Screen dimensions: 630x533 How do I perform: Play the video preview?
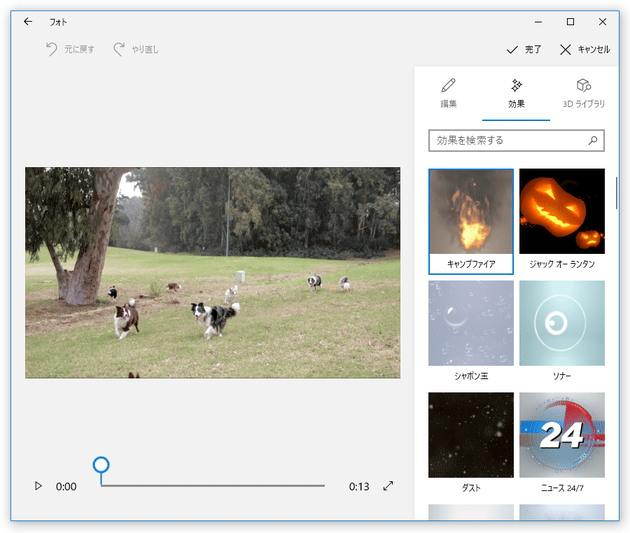[38, 486]
